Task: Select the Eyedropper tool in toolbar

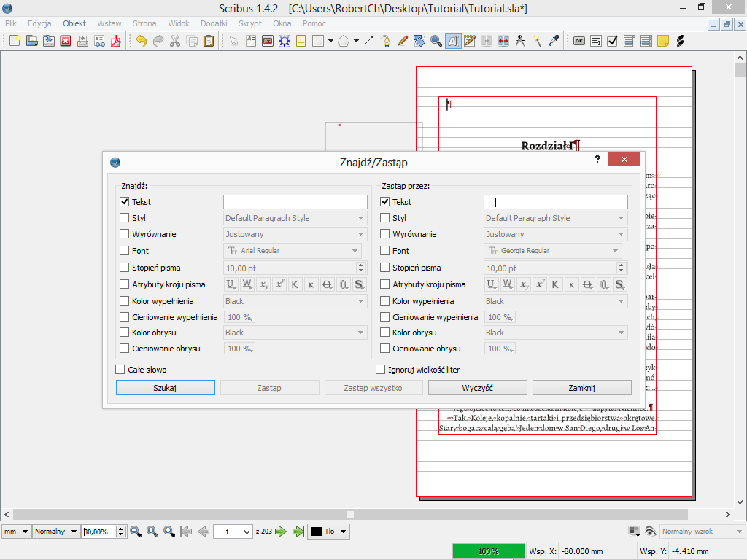Action: pos(554,41)
